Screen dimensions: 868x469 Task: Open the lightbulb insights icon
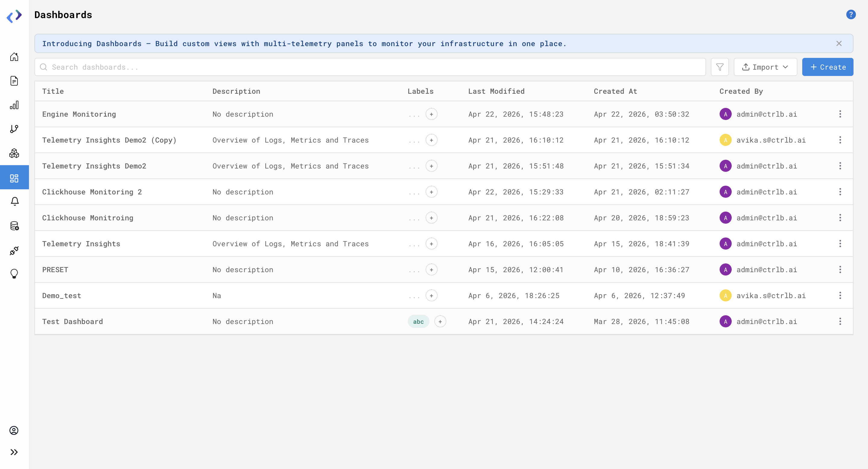[14, 274]
